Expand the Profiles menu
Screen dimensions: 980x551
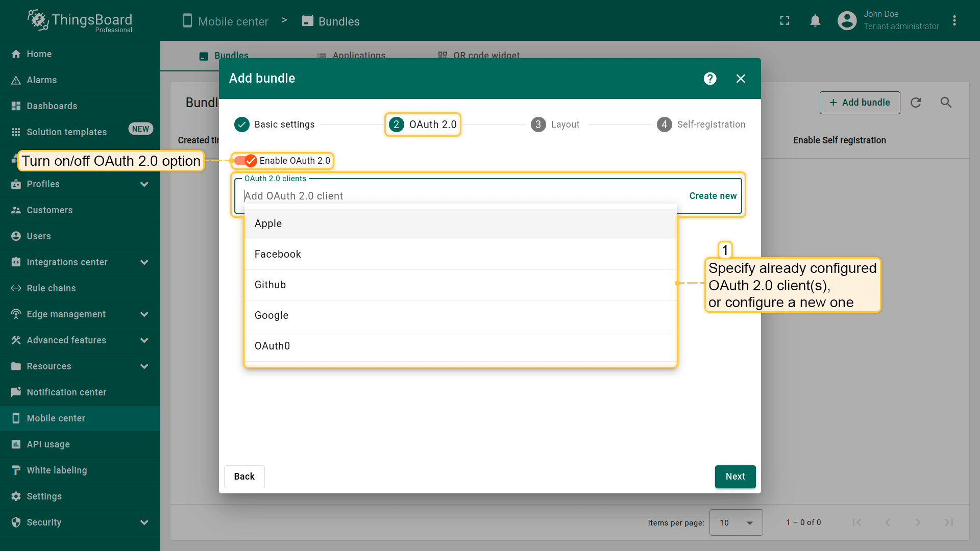coord(144,184)
